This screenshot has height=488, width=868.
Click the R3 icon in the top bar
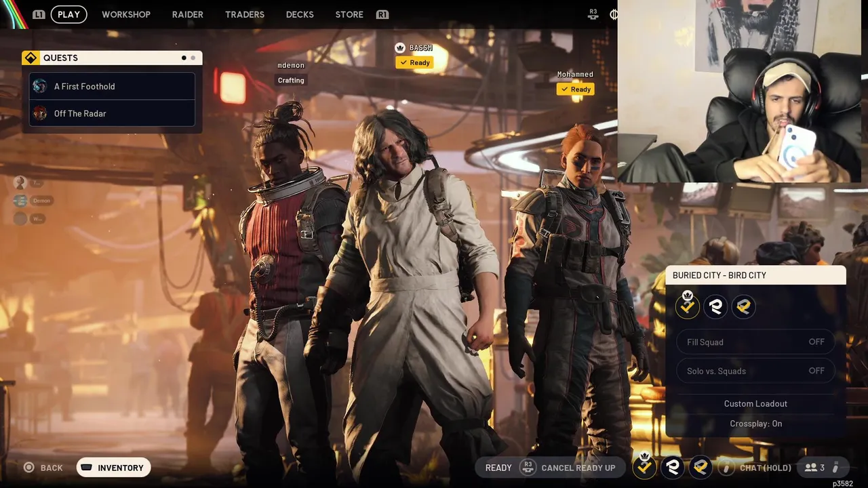[x=593, y=14]
